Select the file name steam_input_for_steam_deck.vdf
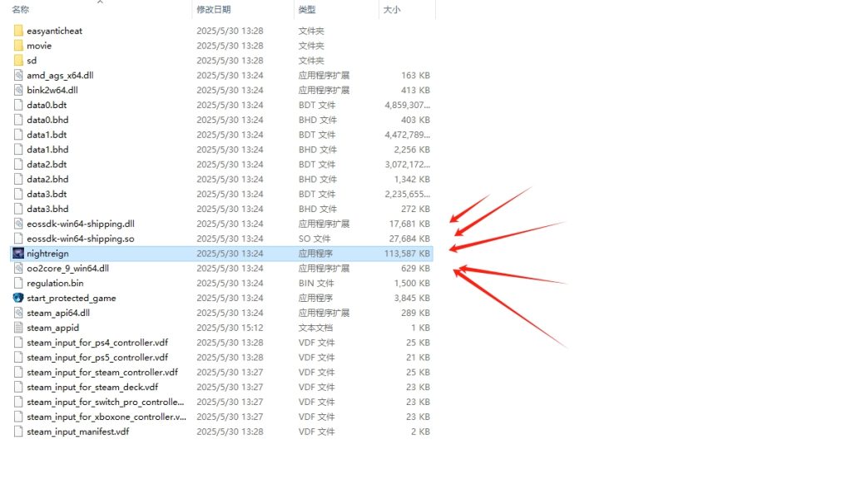 tap(92, 388)
